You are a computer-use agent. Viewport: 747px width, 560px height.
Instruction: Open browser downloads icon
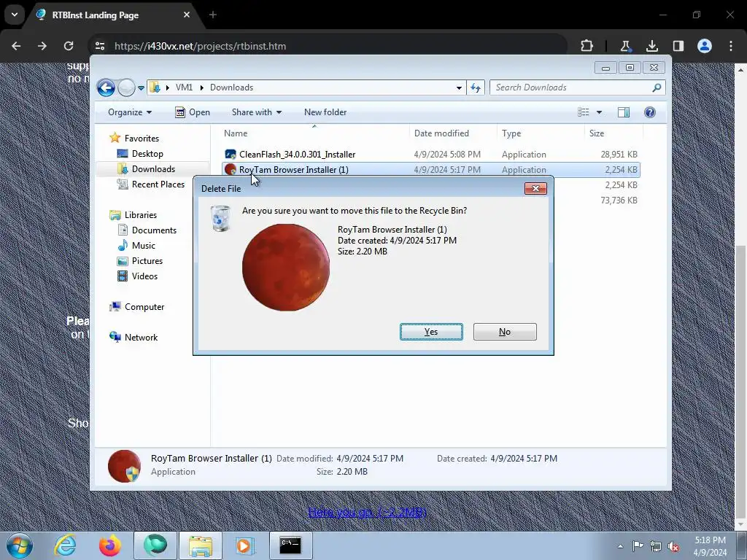tap(651, 46)
